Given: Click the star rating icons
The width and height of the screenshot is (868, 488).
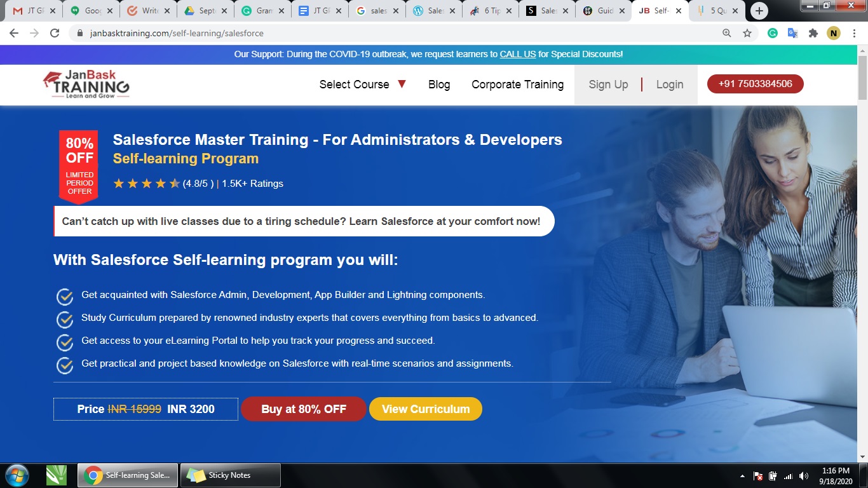Looking at the screenshot, I should click(147, 184).
